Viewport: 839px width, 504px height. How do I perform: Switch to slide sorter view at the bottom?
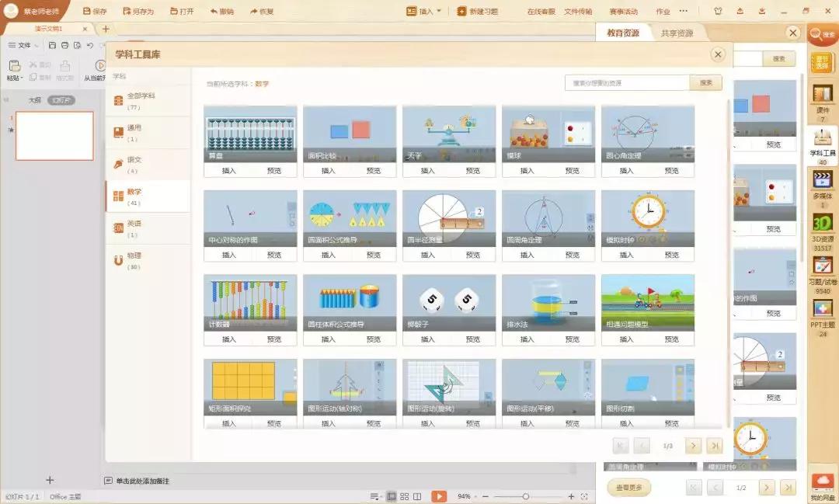(x=406, y=495)
